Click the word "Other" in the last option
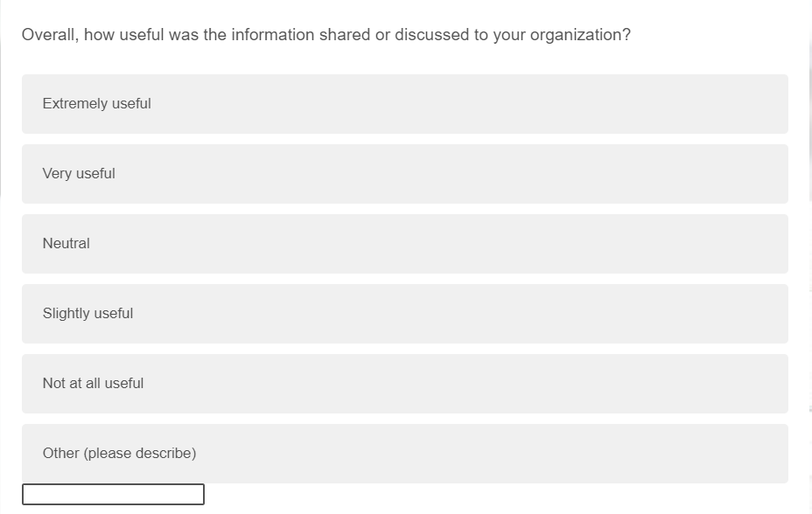812x514 pixels. click(60, 453)
